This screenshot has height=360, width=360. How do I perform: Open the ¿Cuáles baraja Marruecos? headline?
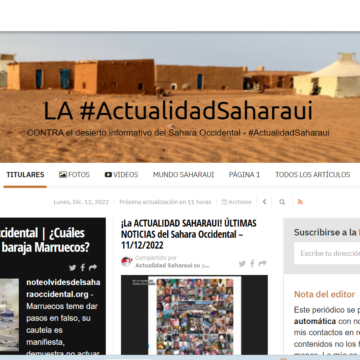[45, 240]
